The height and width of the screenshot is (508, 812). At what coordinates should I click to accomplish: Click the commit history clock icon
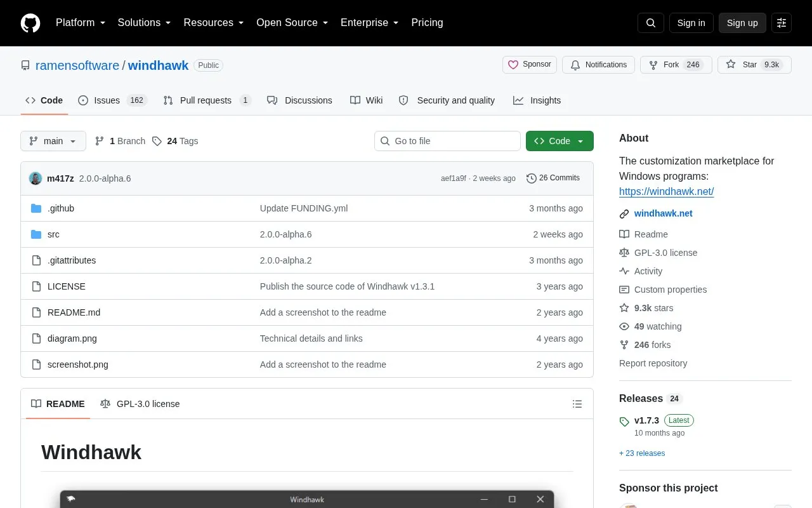[x=532, y=178]
